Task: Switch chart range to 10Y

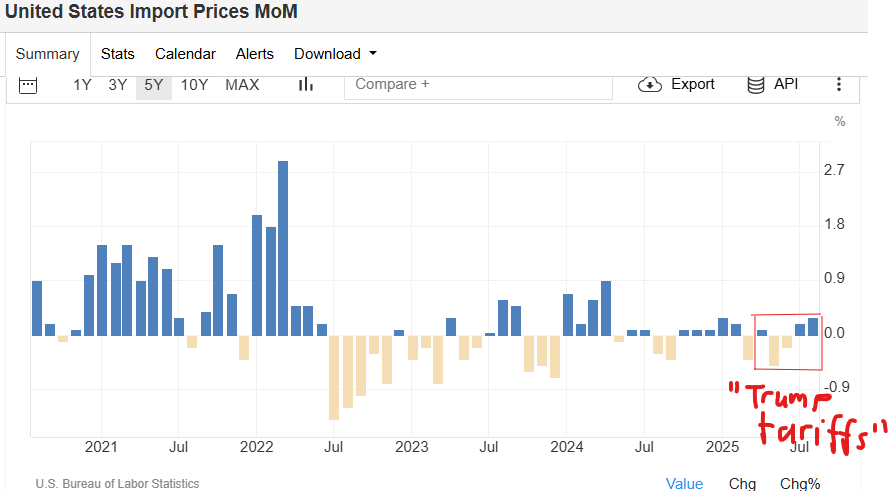Action: (x=194, y=85)
